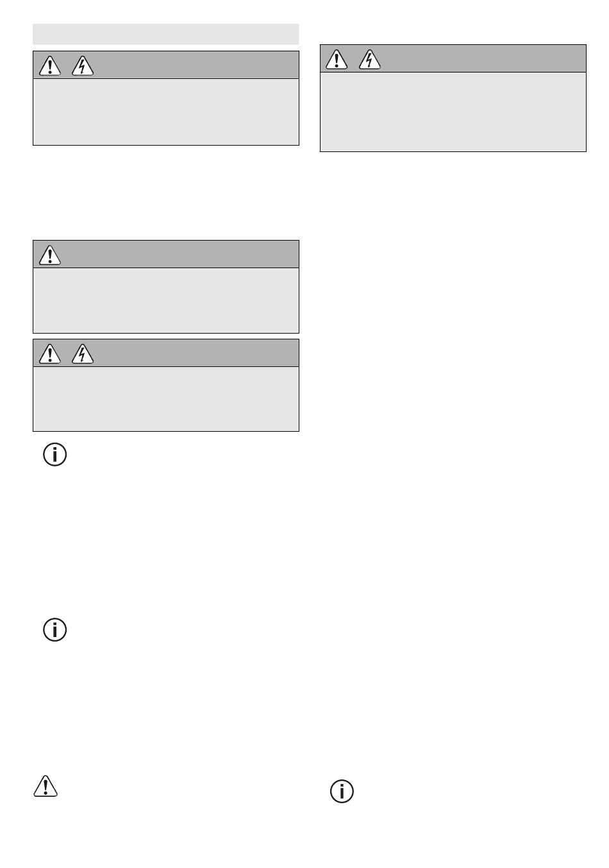Select the lightning bolt in the topmost left warning box
This screenshot has width=609, height=868.
pyautogui.click(x=83, y=65)
